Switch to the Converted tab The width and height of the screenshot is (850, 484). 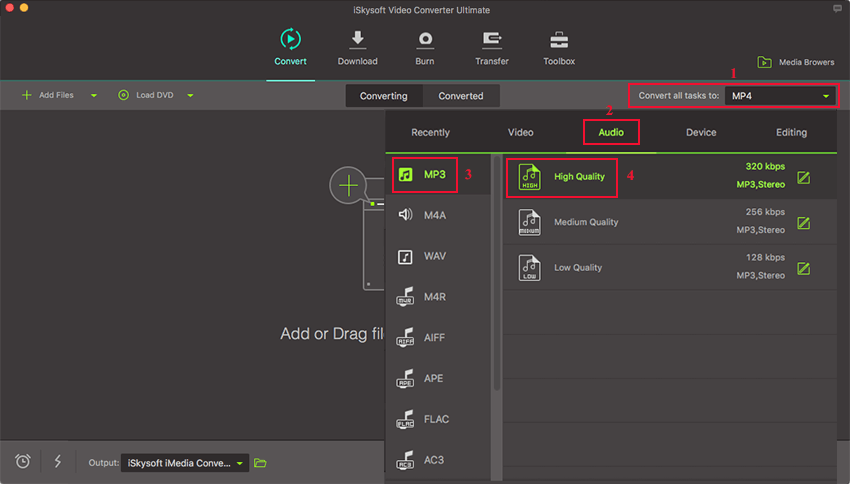[461, 96]
